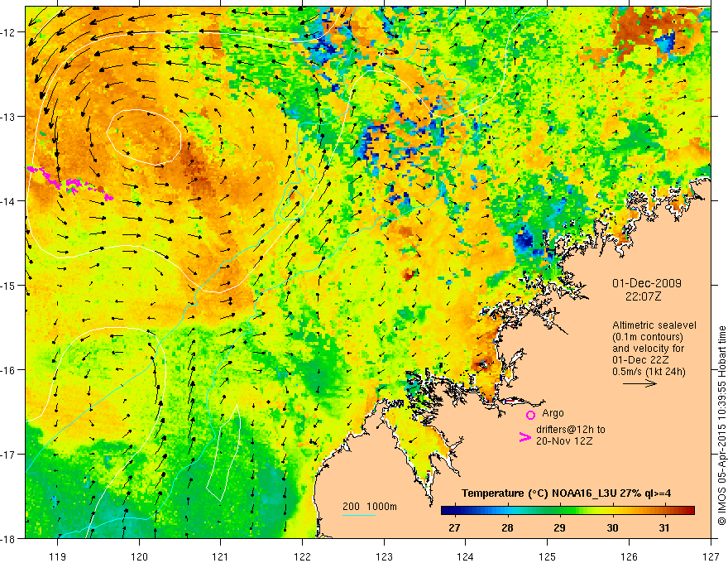
Task: Click the cyan isobath sample line under '200'
Action: 359,515
